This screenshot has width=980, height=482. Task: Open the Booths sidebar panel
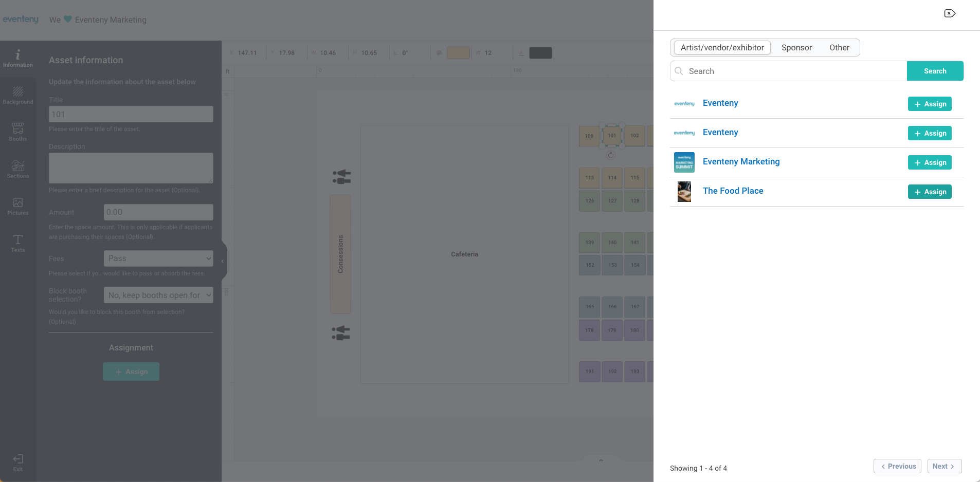click(x=18, y=133)
